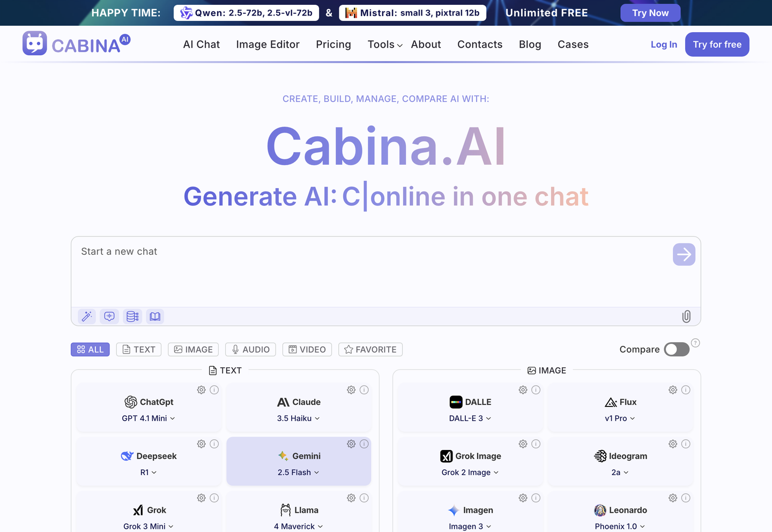The image size is (772, 532).
Task: Open the Pricing menu item
Action: point(333,45)
